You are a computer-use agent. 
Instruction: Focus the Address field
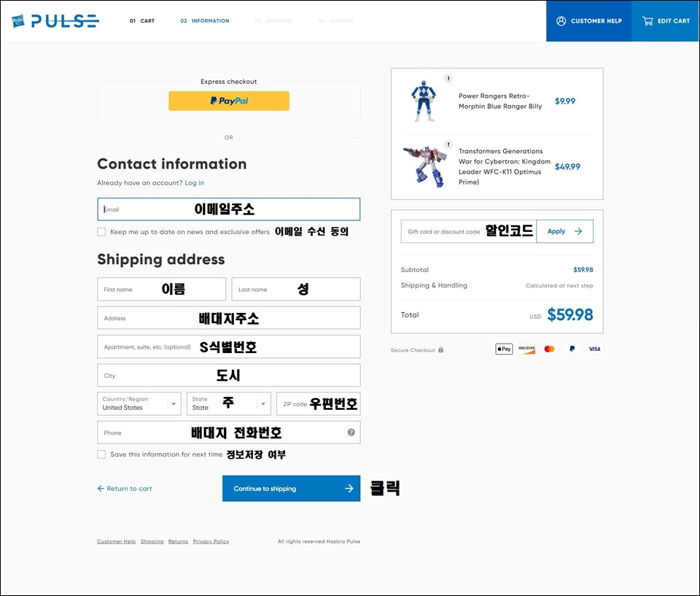tap(228, 317)
